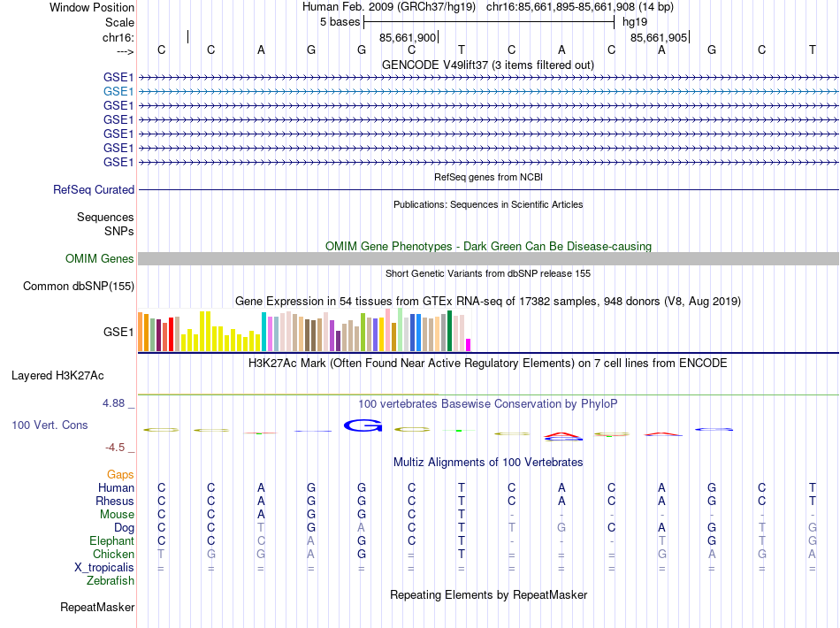
Task: Open the 100 Vert. Cons track label
Action: click(50, 425)
